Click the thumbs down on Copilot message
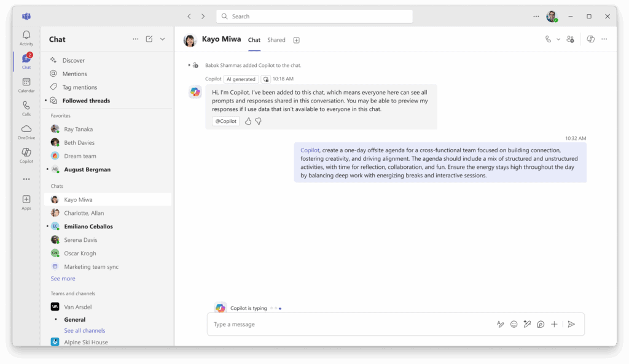Image resolution: width=629 pixels, height=364 pixels. 259,121
